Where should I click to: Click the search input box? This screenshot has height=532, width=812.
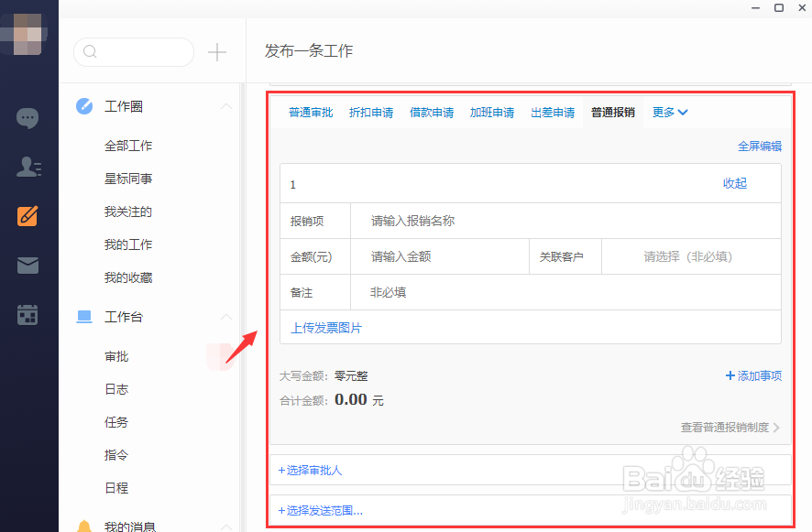pyautogui.click(x=134, y=52)
